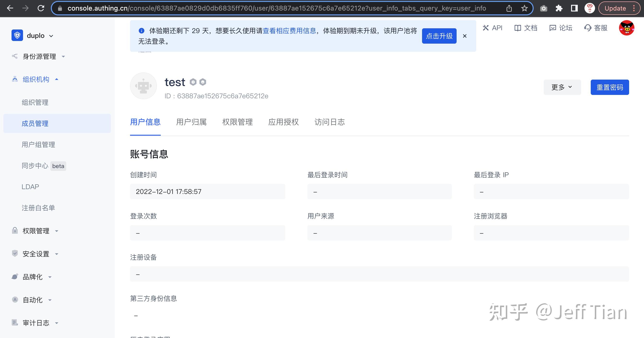This screenshot has width=644, height=338.
Task: Open the 更多 dropdown menu
Action: [x=562, y=87]
